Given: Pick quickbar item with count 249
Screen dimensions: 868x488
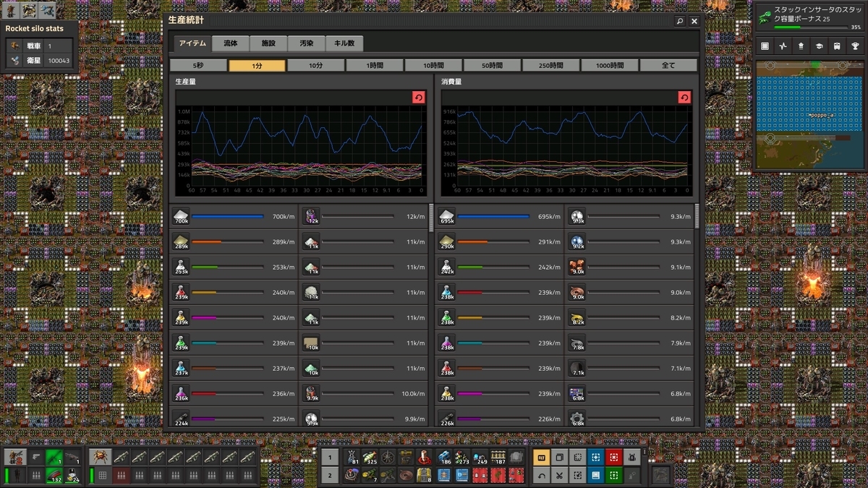Looking at the screenshot, I should click(x=480, y=457).
